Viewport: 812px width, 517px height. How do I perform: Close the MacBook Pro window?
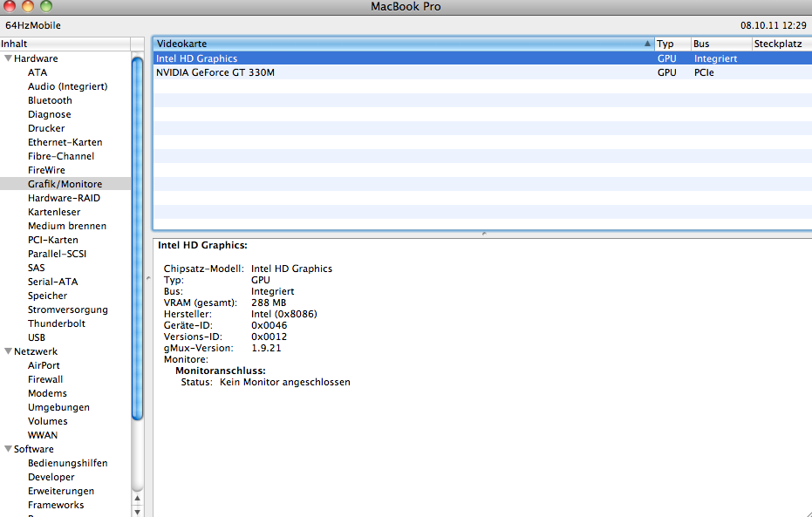click(10, 6)
